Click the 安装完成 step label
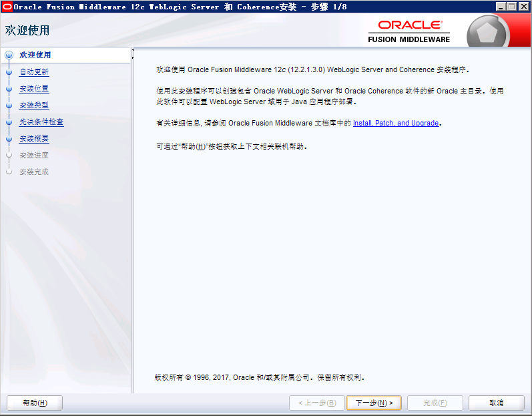 click(x=34, y=172)
